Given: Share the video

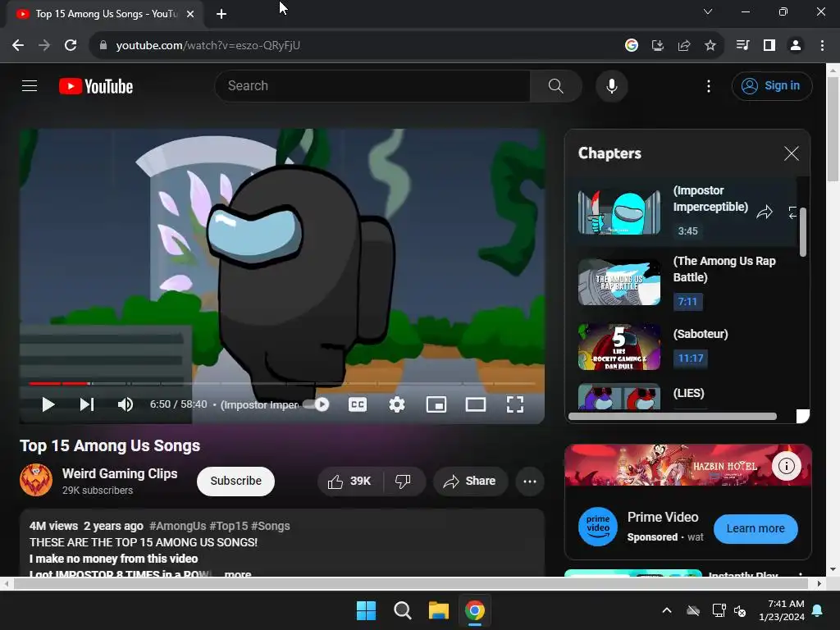Looking at the screenshot, I should click(x=470, y=481).
